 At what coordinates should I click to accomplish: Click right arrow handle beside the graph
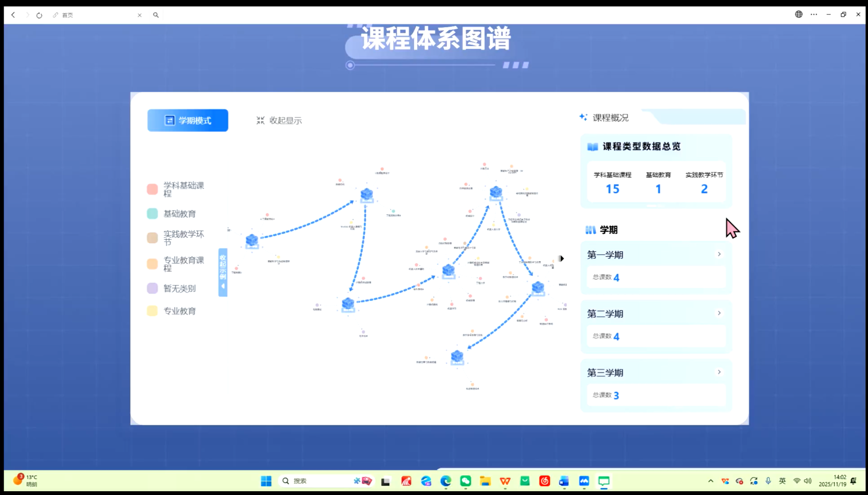point(561,258)
